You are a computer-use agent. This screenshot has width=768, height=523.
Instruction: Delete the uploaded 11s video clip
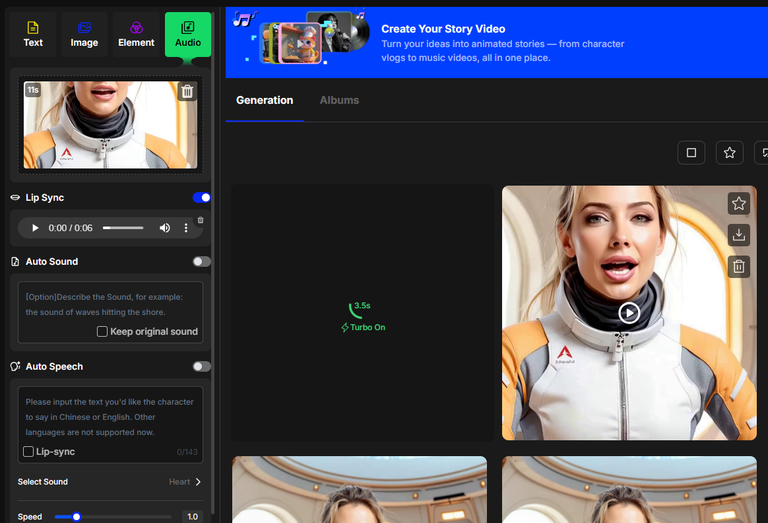[x=187, y=91]
